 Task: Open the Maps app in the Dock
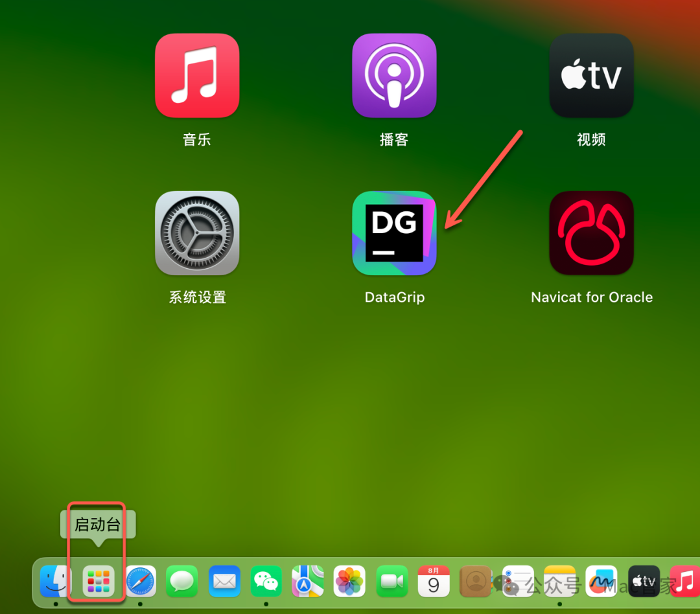(x=308, y=581)
